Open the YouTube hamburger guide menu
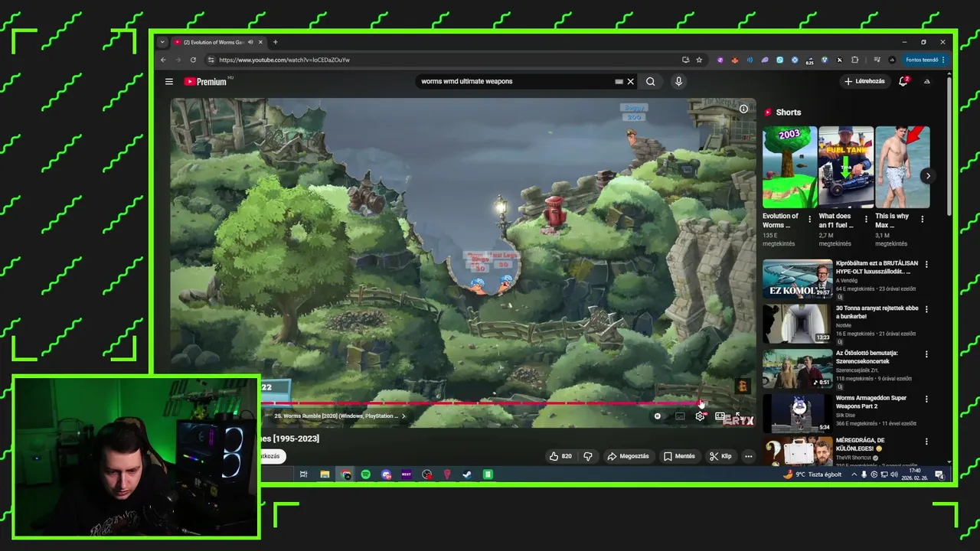This screenshot has width=980, height=551. point(169,81)
